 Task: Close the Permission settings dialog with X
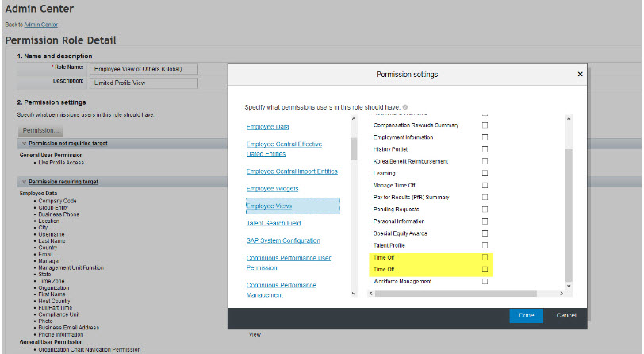[580, 74]
